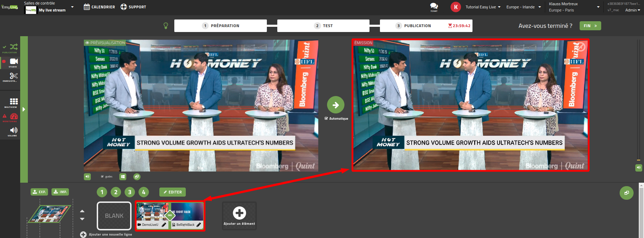644x238 pixels.
Task: Click the Support lifebuoy icon
Action: click(124, 7)
